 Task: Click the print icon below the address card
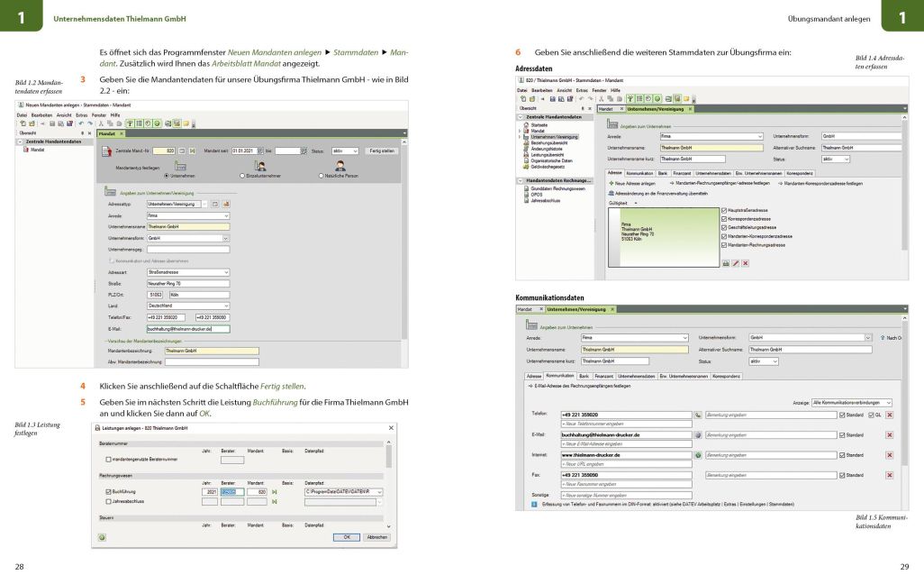pyautogui.click(x=726, y=262)
